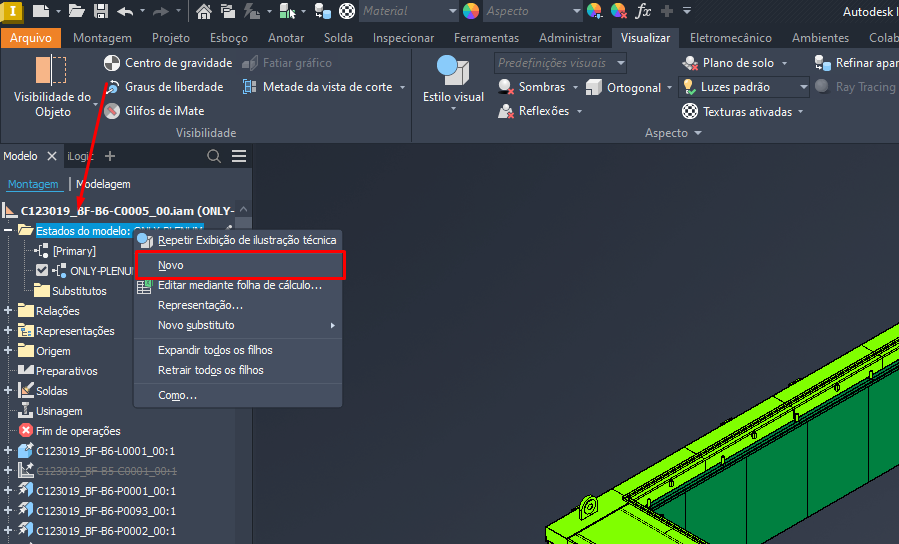Image resolution: width=899 pixels, height=544 pixels.
Task: Click the Aspecto color wheel swatch
Action: pyautogui.click(x=471, y=11)
